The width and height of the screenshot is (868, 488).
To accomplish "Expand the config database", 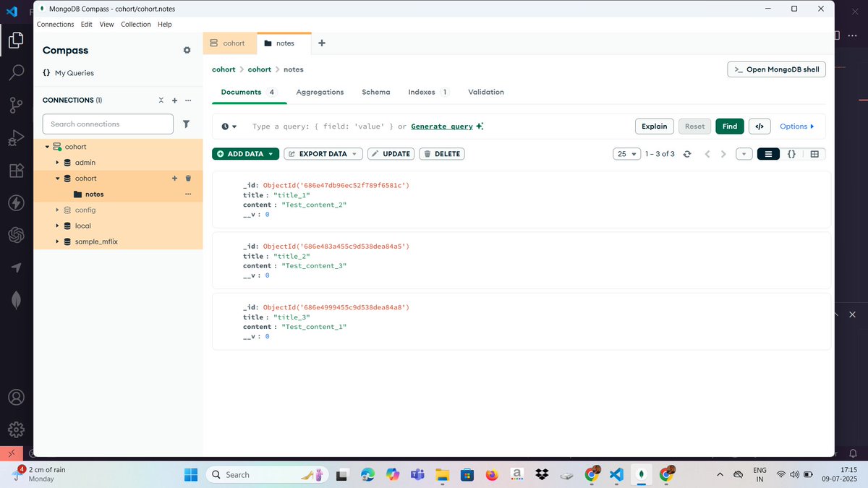I will coord(57,210).
